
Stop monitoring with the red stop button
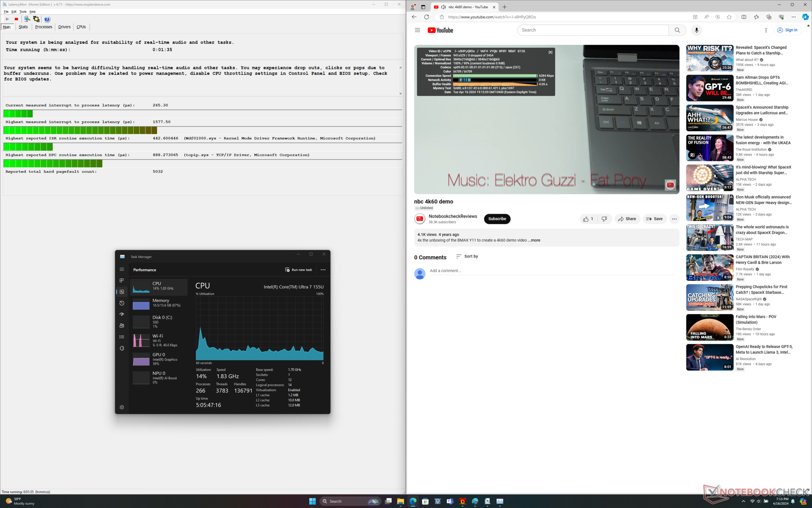point(16,19)
